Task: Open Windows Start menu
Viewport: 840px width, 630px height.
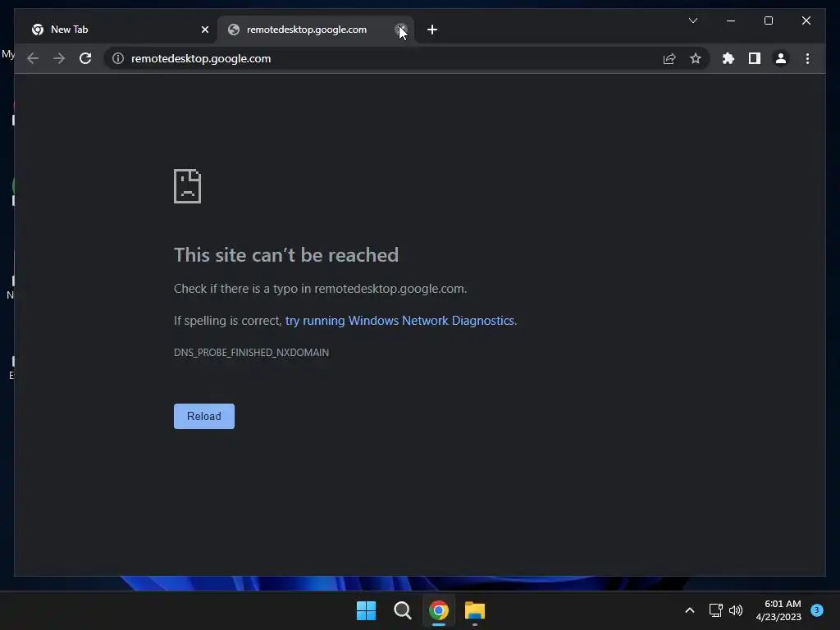Action: tap(367, 610)
